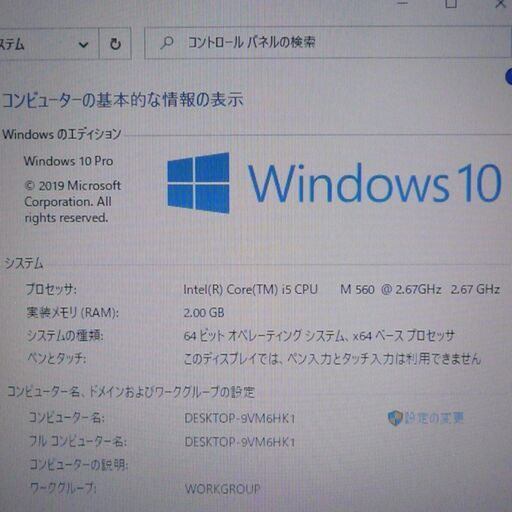This screenshot has width=512, height=512.
Task: Click the Windows 10 wordmark
Action: [x=375, y=183]
